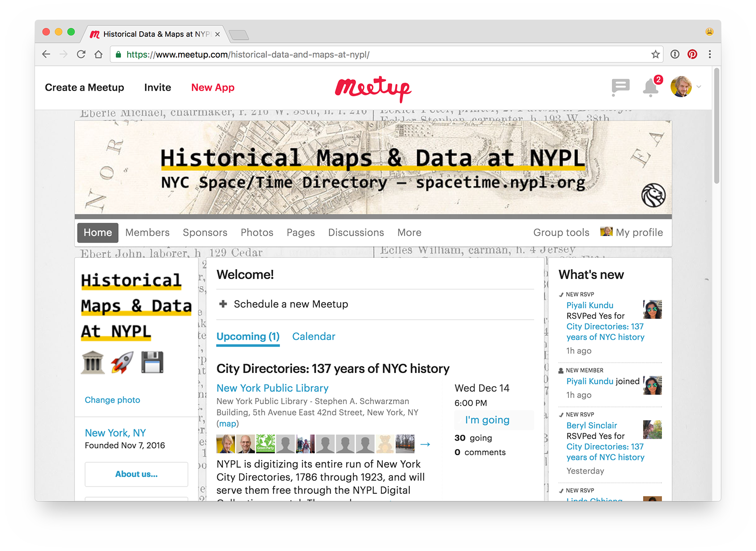The image size is (756, 551).
Task: Open profile menu dropdown arrow
Action: tap(699, 87)
